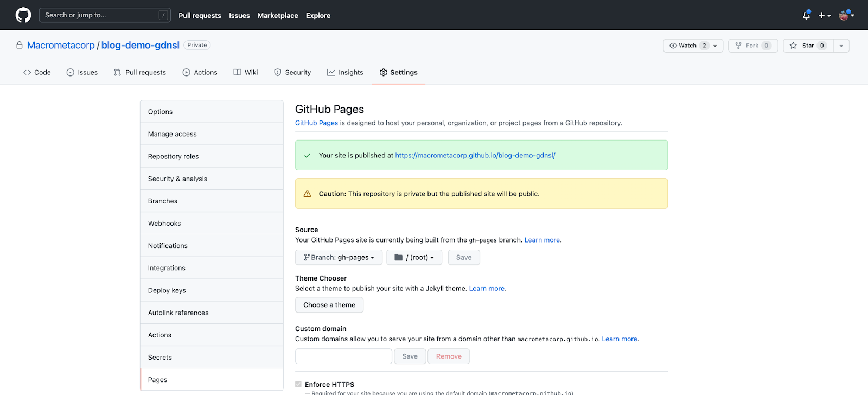Screen dimensions: 868x395
Task: Click the caution warning triangle icon
Action: click(307, 194)
